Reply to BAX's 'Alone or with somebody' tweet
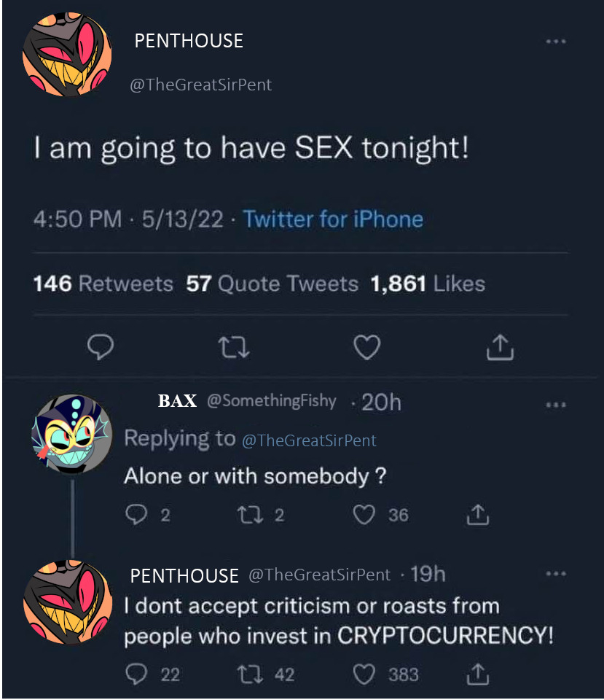The image size is (604, 700). point(137,516)
